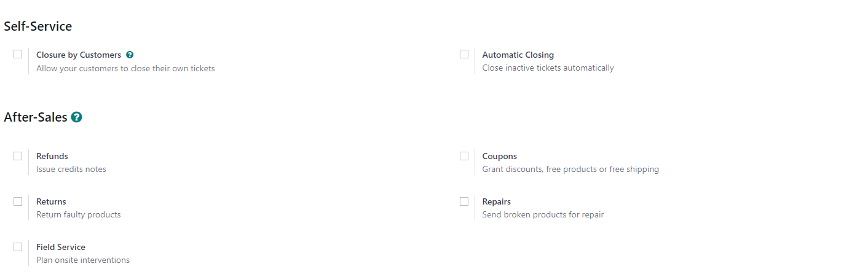Enable the Closure by Customers checkbox
This screenshot has height=277, width=868.
coord(18,54)
